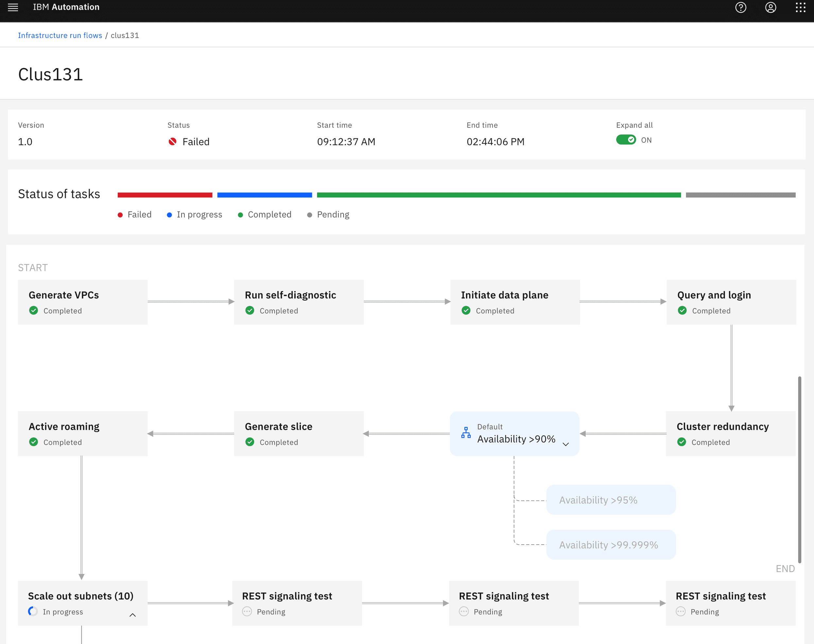Click the green Completed progress bar segment
Viewport: 814px width, 644px height.
[x=498, y=195]
